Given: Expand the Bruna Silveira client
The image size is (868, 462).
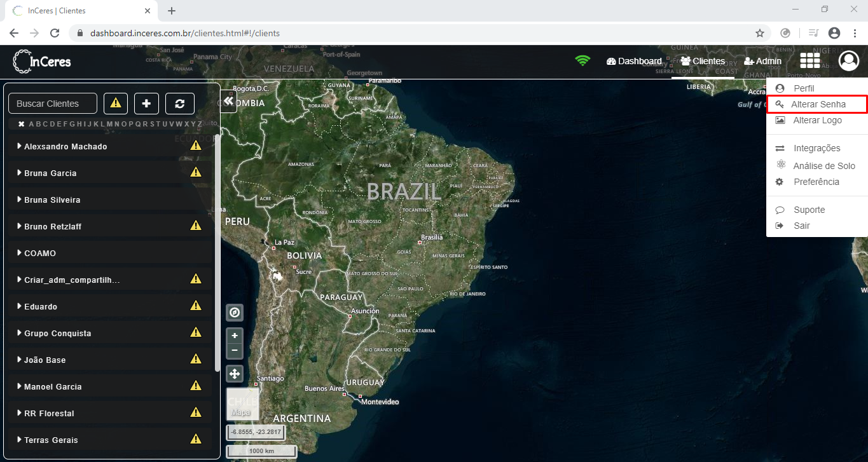Looking at the screenshot, I should 20,200.
